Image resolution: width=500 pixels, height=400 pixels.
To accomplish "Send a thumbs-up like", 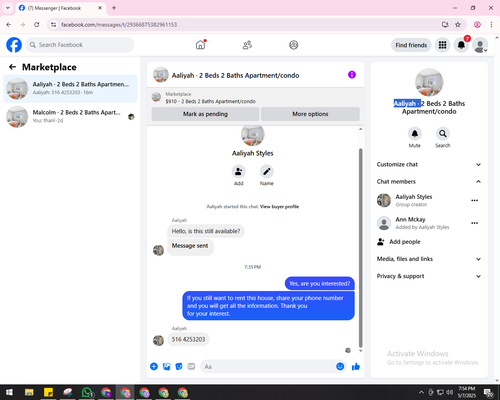I will point(356,367).
